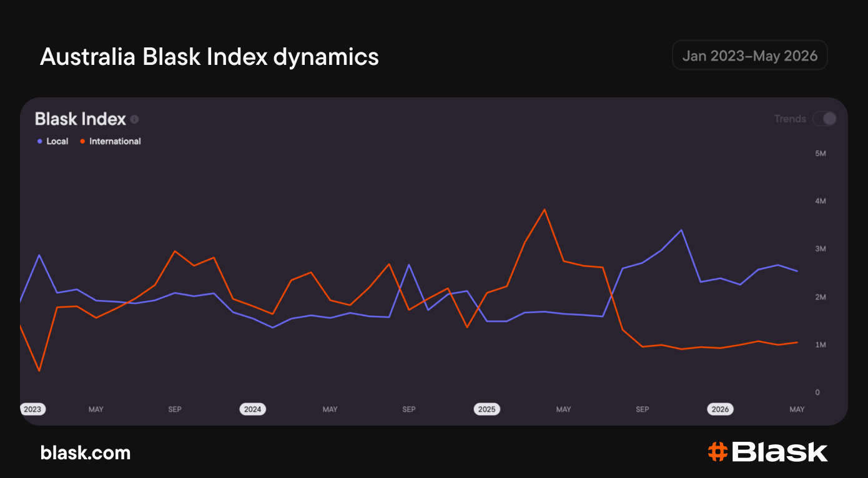Open the blask.com link
This screenshot has width=868, height=478.
[x=86, y=452]
